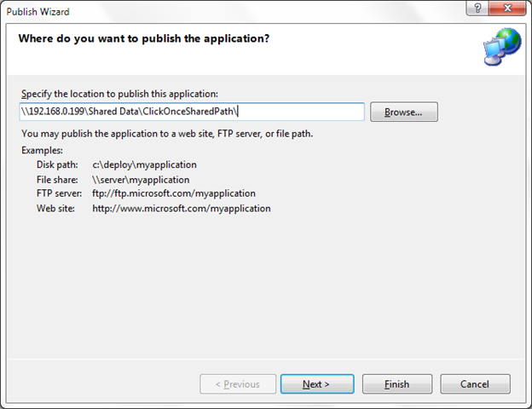Viewport: 532px width, 409px height.
Task: Click the publish location text field
Action: 192,112
